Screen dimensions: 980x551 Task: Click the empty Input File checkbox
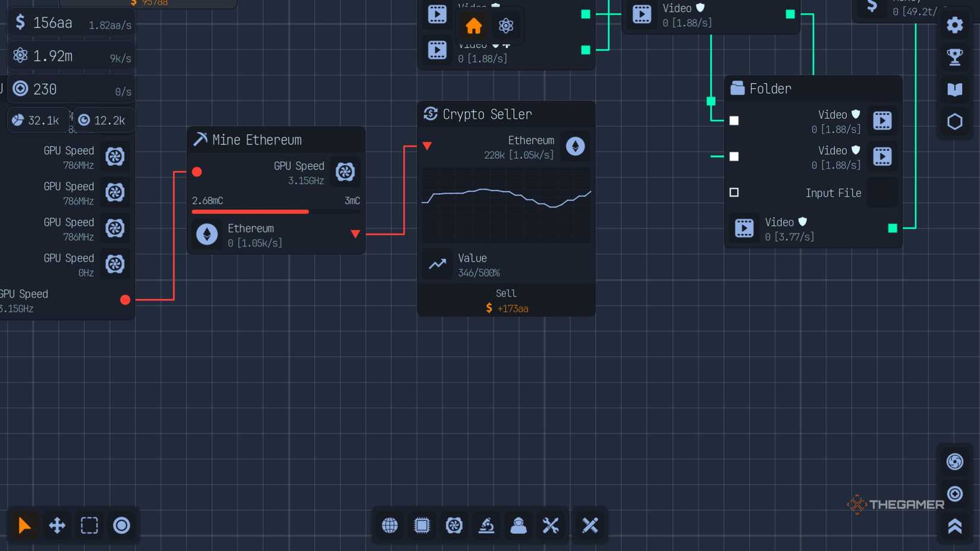tap(734, 193)
